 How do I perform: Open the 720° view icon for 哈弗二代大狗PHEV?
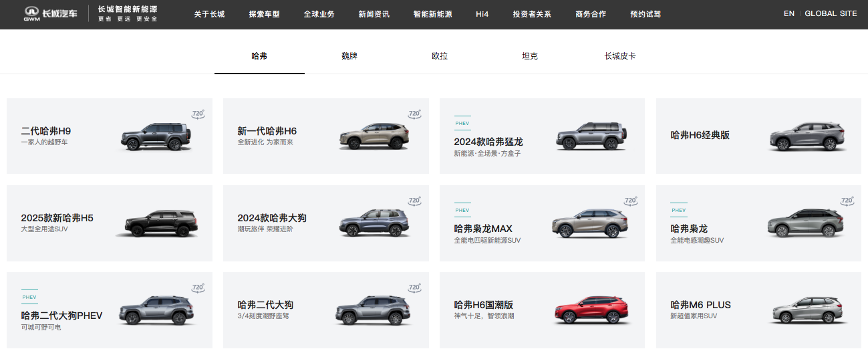[198, 287]
